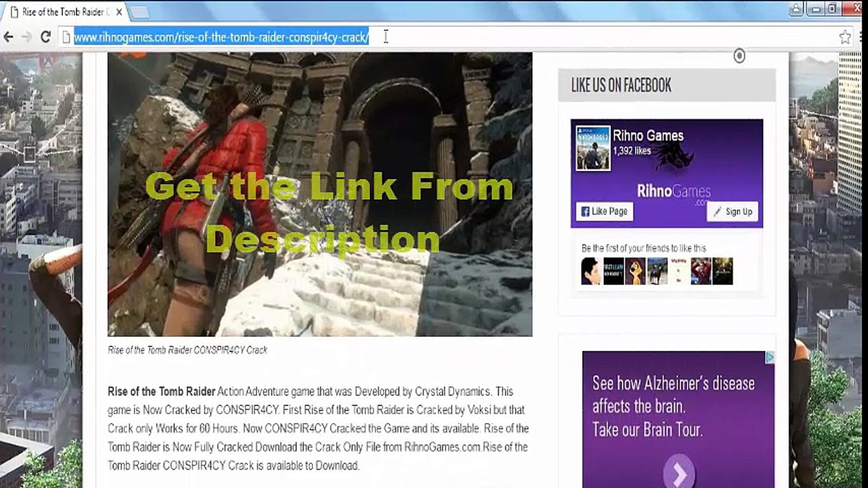Viewport: 868px width, 488px height.
Task: Click the browser Back arrow
Action: (9, 37)
